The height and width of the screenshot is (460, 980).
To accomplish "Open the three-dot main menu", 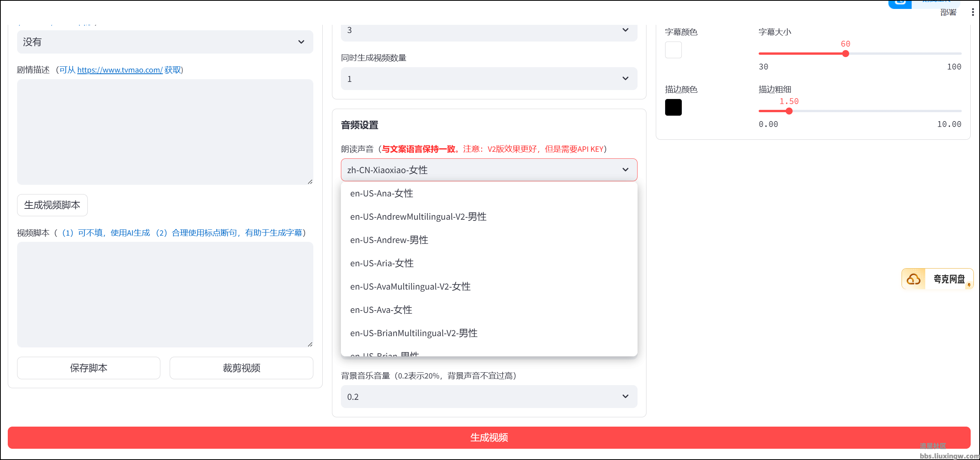I will pos(973,12).
